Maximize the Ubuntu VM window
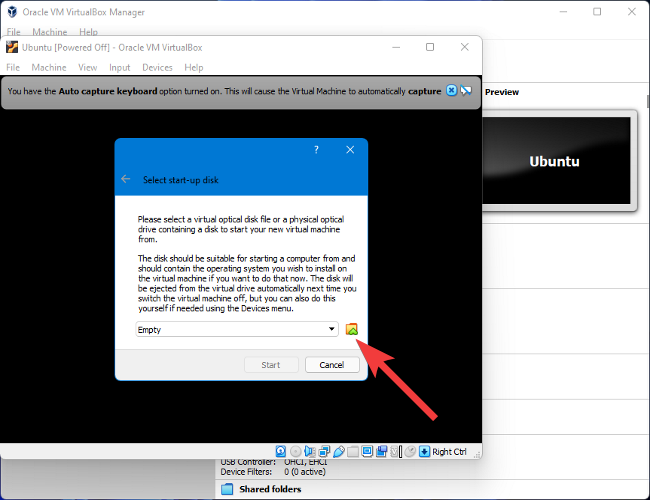 (x=430, y=47)
